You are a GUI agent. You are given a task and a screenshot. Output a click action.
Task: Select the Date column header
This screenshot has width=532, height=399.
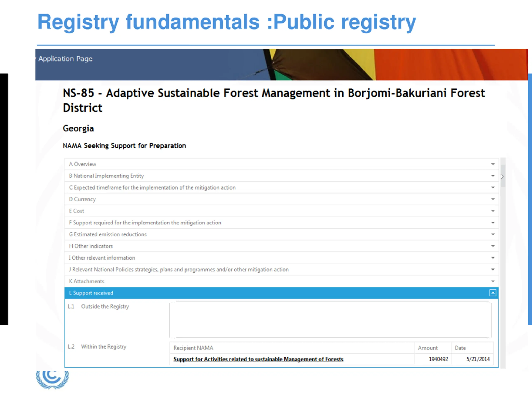[460, 348]
